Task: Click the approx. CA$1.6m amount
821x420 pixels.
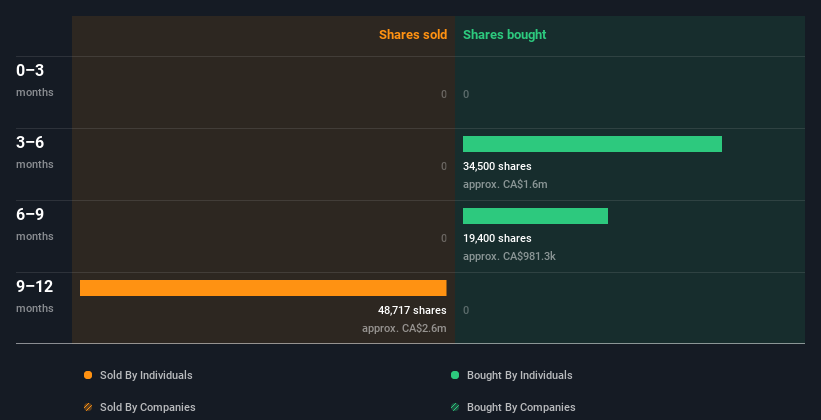Action: click(505, 184)
